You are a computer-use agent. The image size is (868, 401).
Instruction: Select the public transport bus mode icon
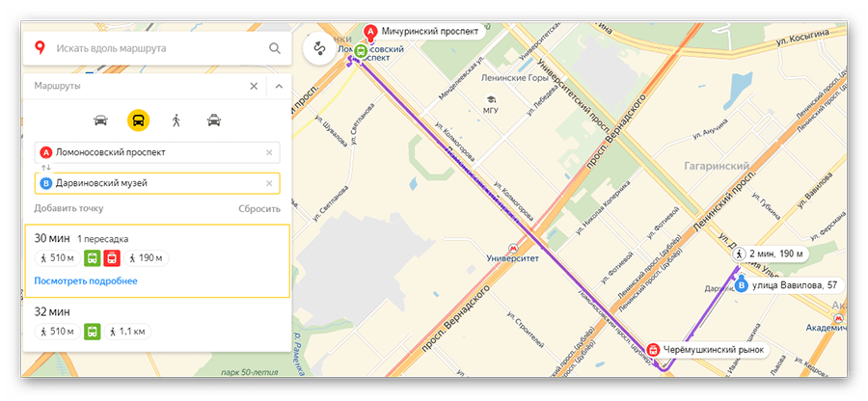(138, 120)
